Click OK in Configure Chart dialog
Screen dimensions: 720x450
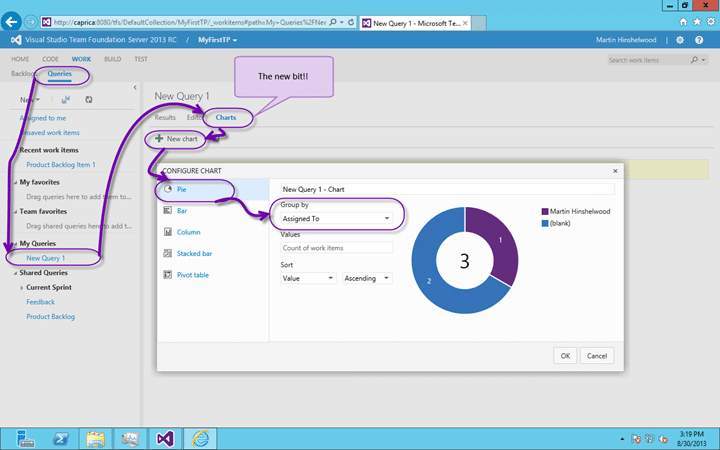(x=565, y=356)
